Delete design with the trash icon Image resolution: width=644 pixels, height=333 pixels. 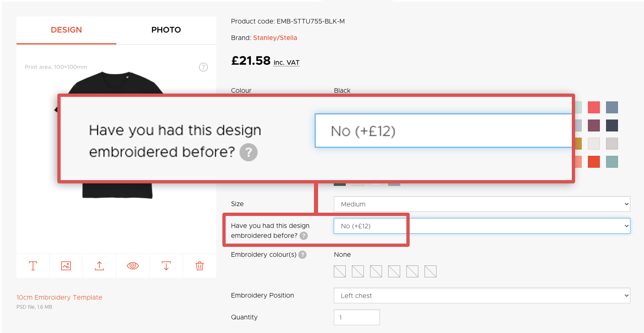point(199,266)
